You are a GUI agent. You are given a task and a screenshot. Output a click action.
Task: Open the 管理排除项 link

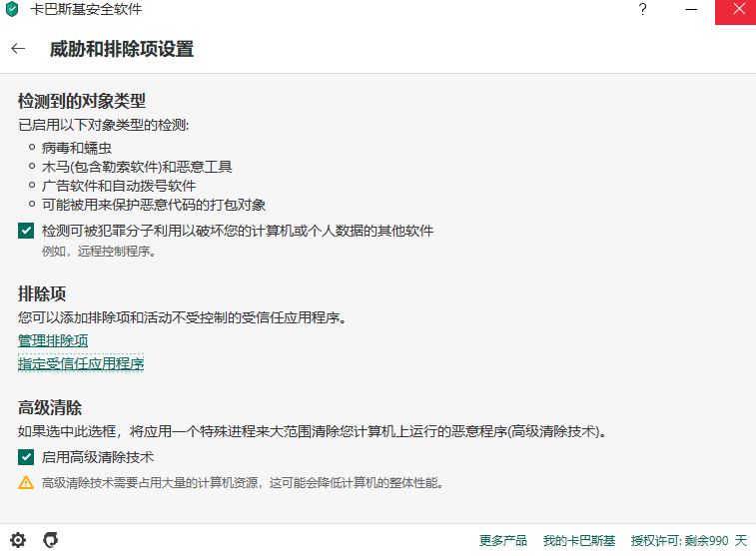pyautogui.click(x=53, y=340)
